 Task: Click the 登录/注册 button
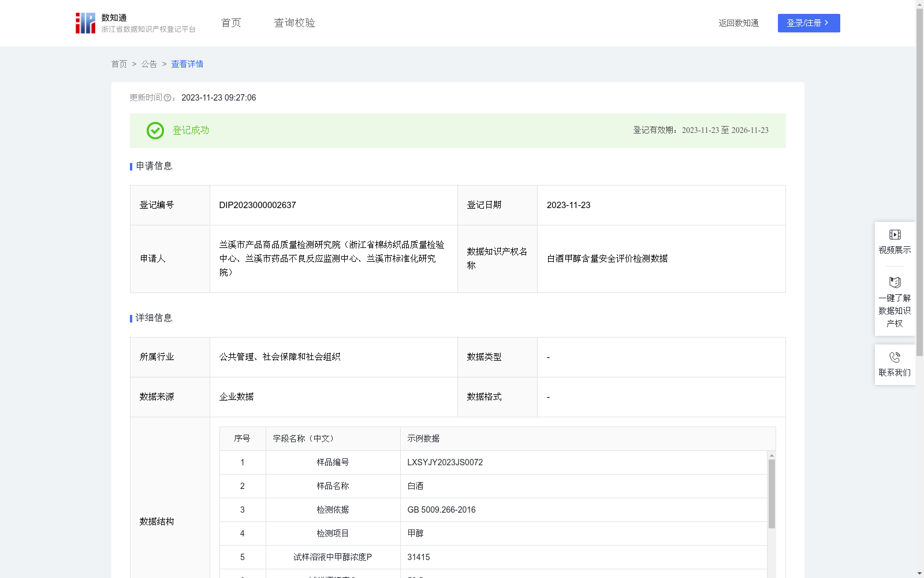(808, 23)
